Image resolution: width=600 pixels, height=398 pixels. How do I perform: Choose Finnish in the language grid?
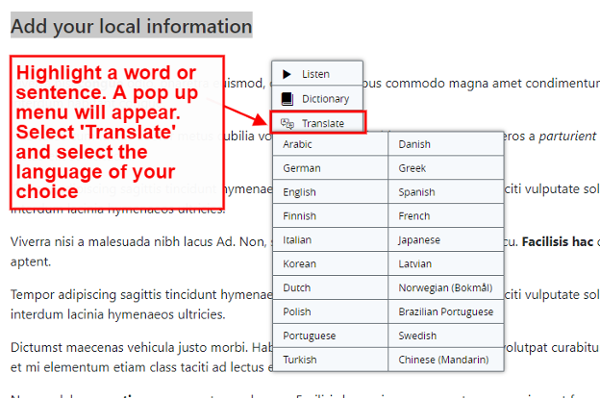[x=330, y=216]
